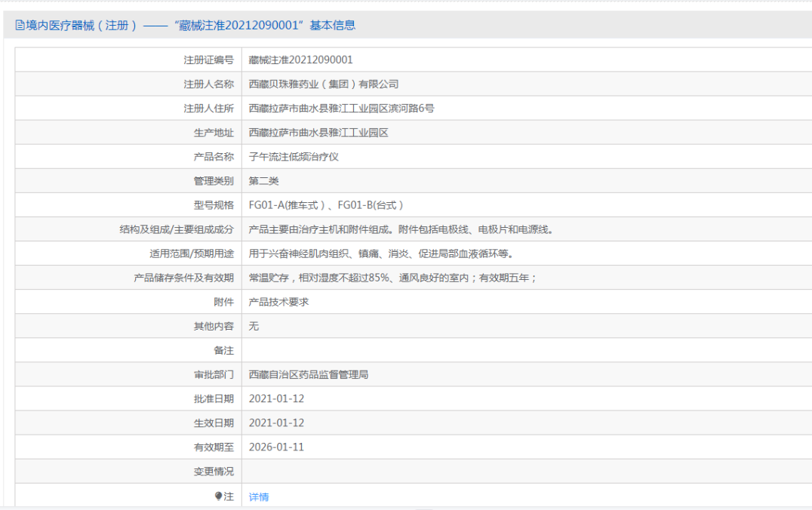Open the 详情 details link
The height and width of the screenshot is (510, 812).
pos(258,497)
